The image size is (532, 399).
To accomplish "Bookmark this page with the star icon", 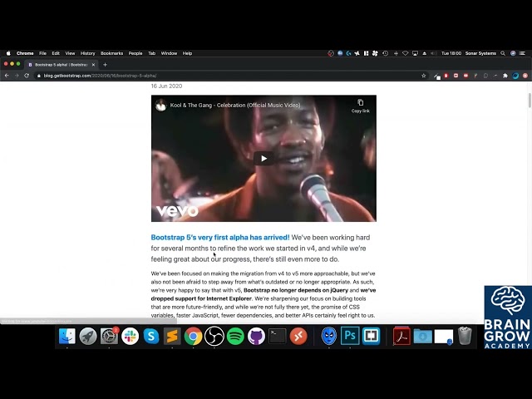I will pyautogui.click(x=423, y=76).
